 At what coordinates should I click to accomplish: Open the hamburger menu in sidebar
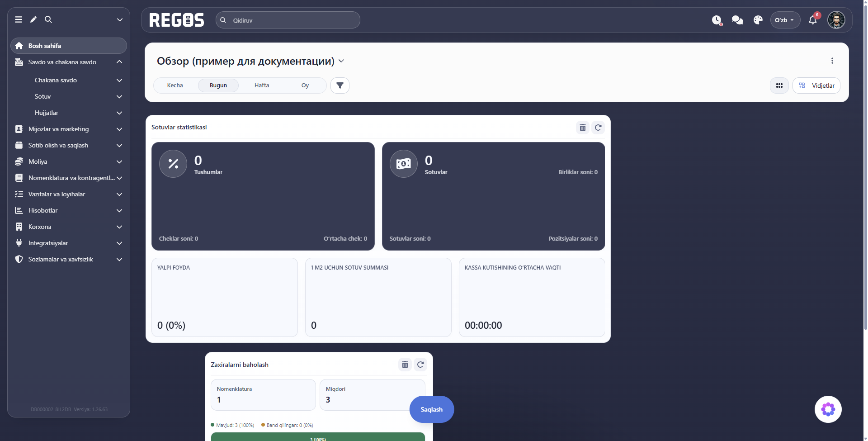pos(19,19)
